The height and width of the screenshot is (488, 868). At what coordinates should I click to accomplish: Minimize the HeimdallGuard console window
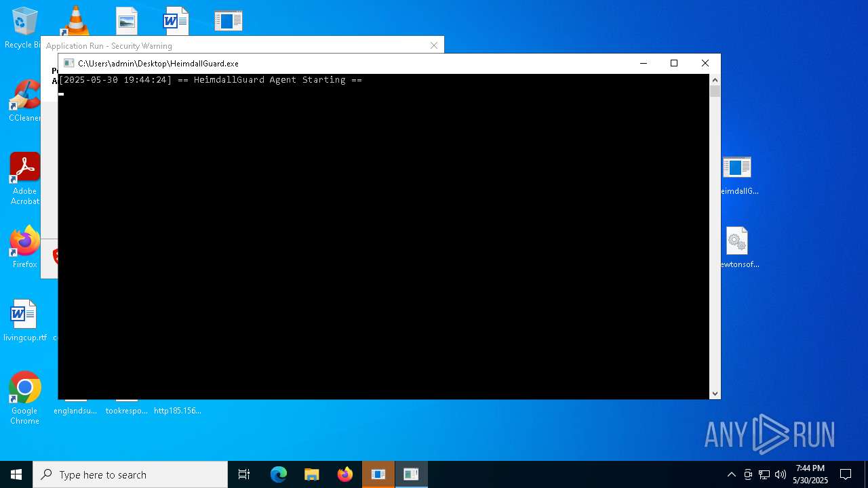pos(644,63)
